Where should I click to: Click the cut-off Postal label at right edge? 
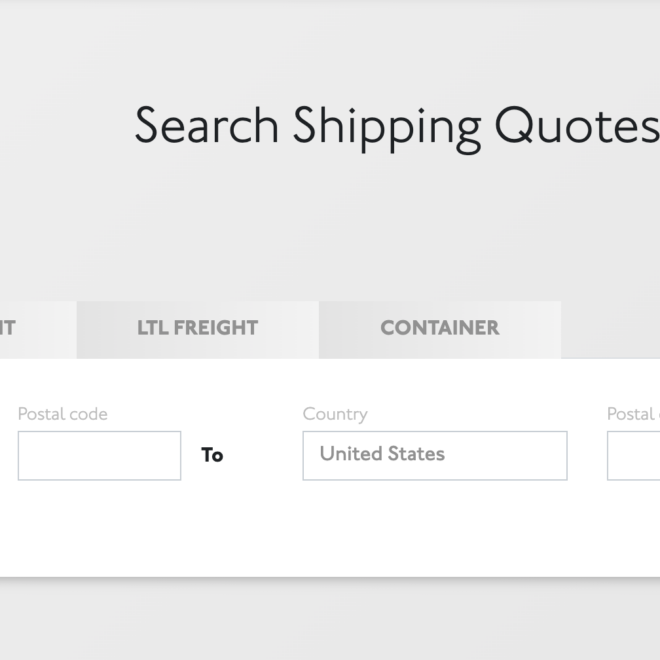coord(633,414)
